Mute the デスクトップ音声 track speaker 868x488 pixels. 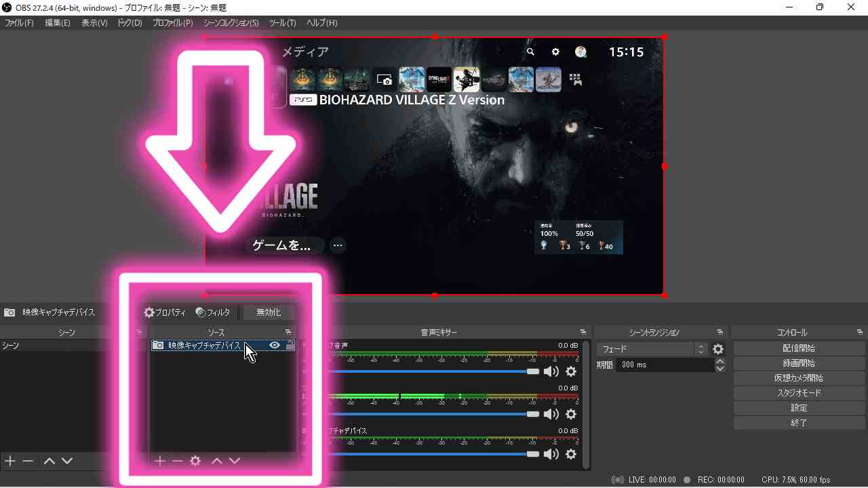pyautogui.click(x=551, y=371)
